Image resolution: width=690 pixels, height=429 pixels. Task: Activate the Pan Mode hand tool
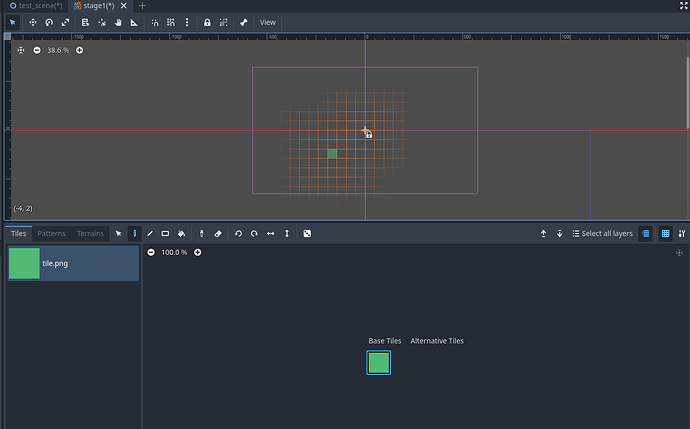(117, 22)
